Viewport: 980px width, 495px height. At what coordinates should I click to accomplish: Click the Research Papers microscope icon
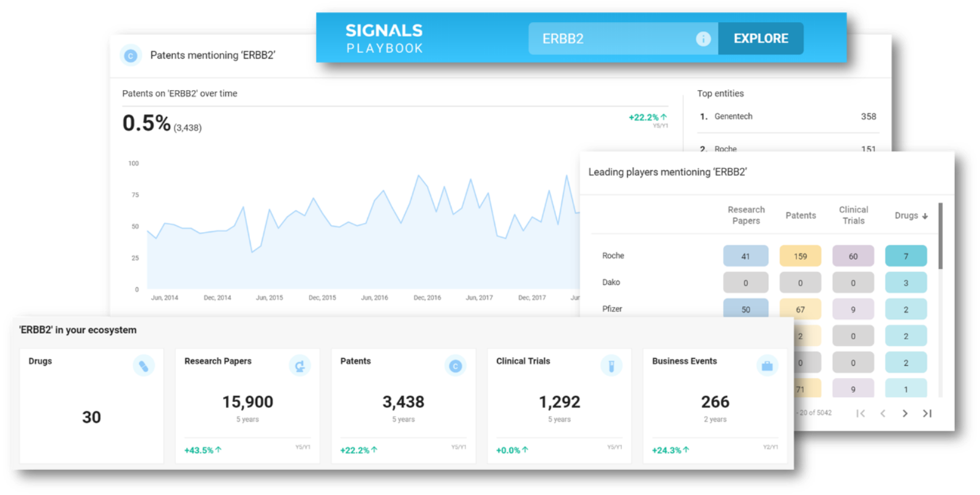pyautogui.click(x=300, y=366)
